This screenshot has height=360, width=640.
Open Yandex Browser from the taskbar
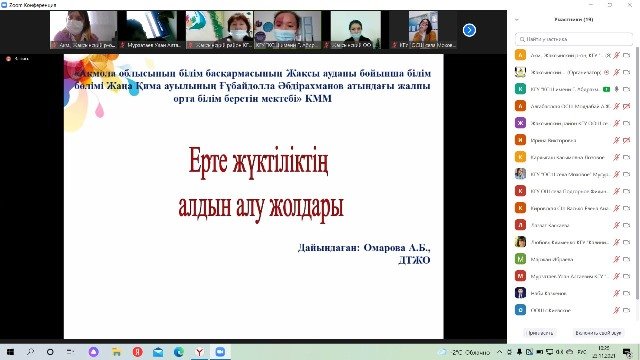(x=199, y=352)
